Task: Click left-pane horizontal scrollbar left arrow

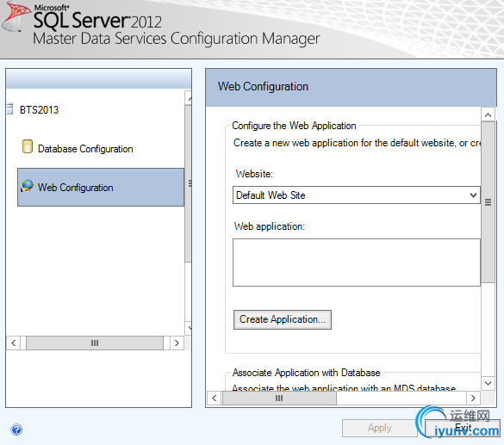Action: point(14,343)
